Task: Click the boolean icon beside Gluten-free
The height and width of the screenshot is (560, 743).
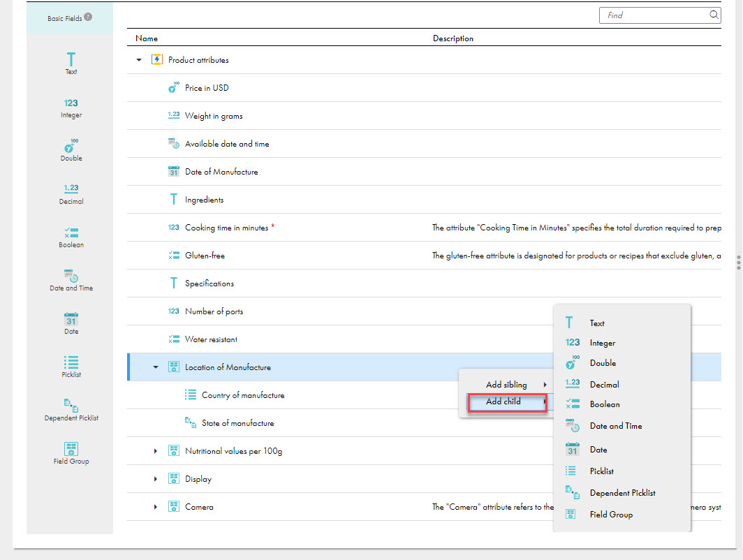Action: point(173,256)
